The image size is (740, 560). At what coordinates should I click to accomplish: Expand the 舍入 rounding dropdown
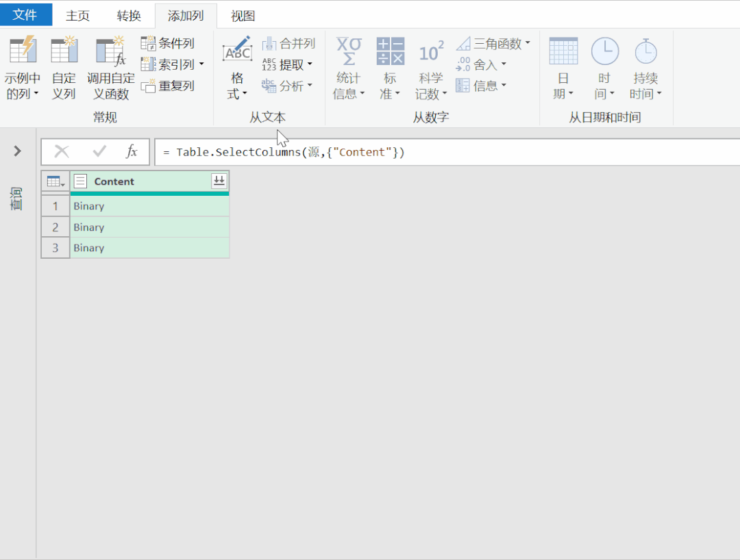click(504, 64)
